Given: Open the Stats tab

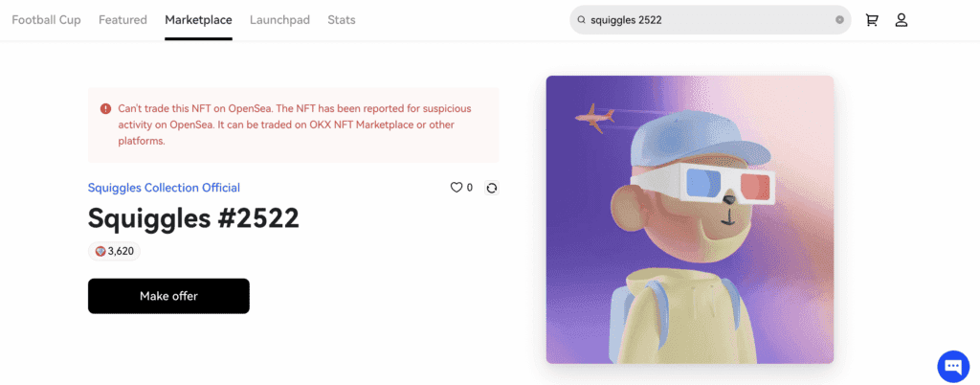Looking at the screenshot, I should 342,19.
